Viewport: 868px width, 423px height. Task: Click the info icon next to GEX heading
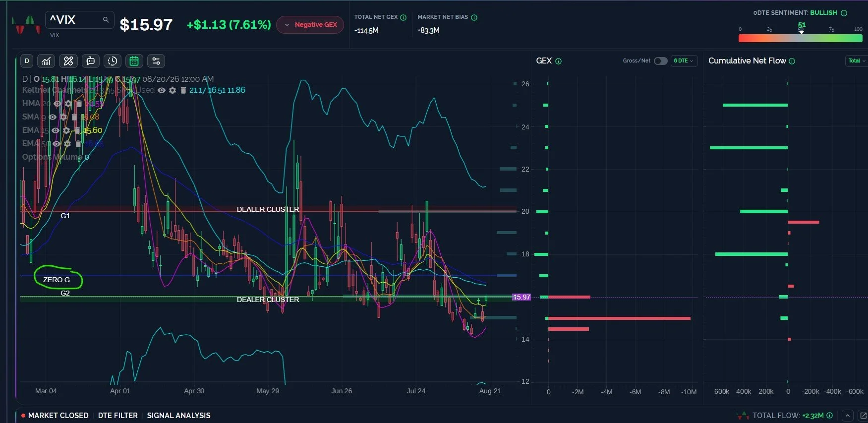[x=558, y=61]
